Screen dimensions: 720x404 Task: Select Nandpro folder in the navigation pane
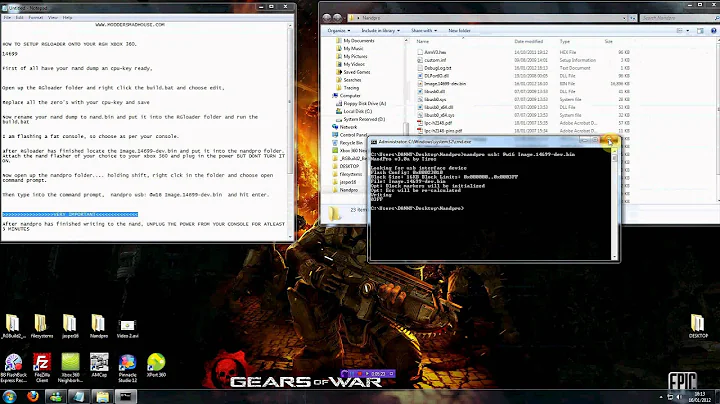[x=349, y=190]
